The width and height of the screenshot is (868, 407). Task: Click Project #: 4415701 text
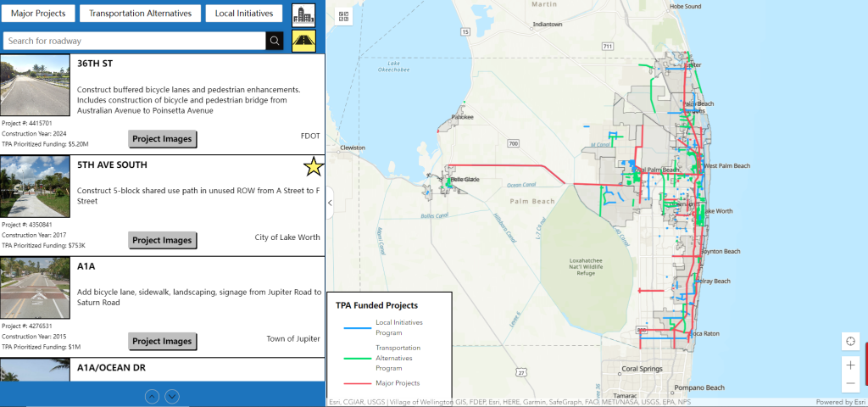[x=26, y=124]
